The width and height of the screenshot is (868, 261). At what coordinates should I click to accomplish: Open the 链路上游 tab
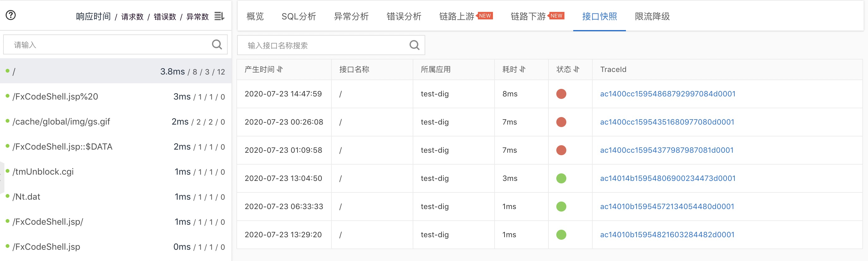click(x=457, y=16)
